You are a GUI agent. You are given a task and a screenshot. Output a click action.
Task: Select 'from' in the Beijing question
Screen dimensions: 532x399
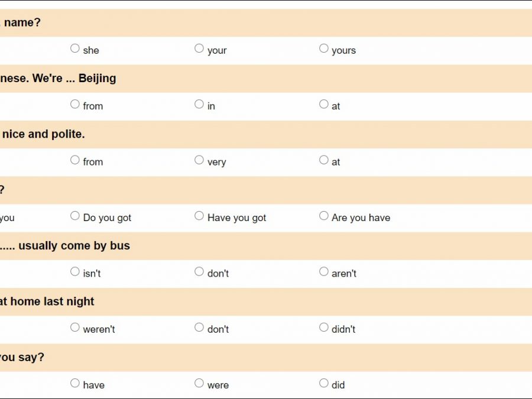point(75,104)
